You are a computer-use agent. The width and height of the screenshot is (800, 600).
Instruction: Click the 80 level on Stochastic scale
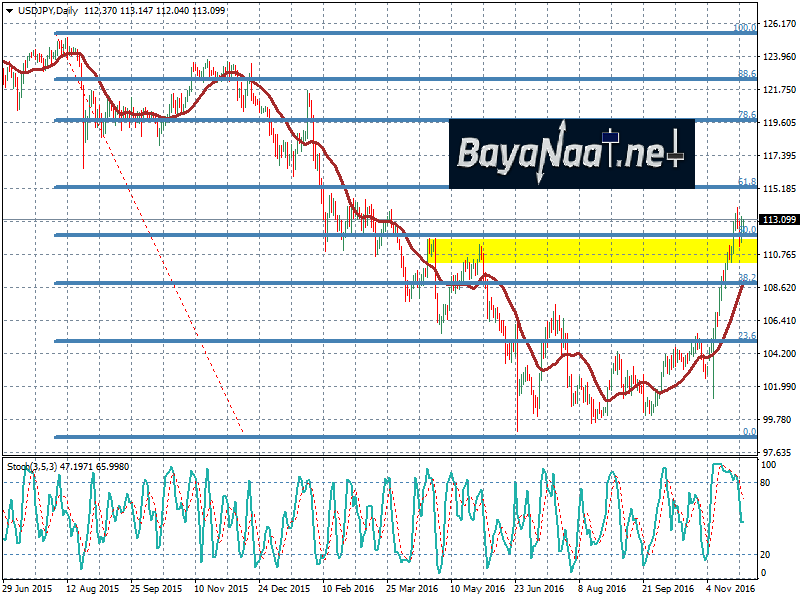(767, 483)
